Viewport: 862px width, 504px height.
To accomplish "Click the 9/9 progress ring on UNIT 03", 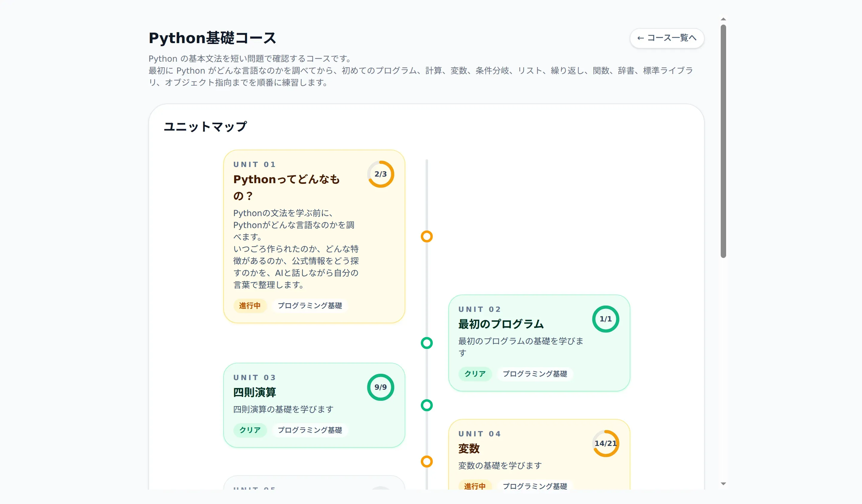I will coord(380,387).
